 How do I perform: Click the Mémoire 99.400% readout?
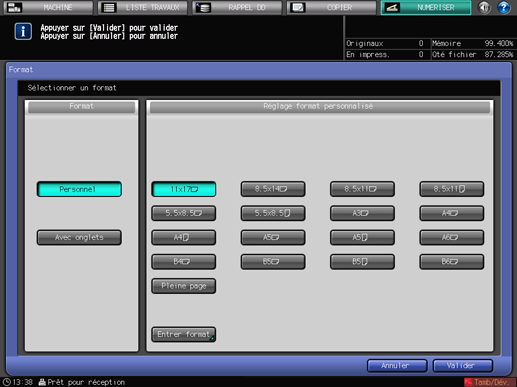click(x=473, y=44)
